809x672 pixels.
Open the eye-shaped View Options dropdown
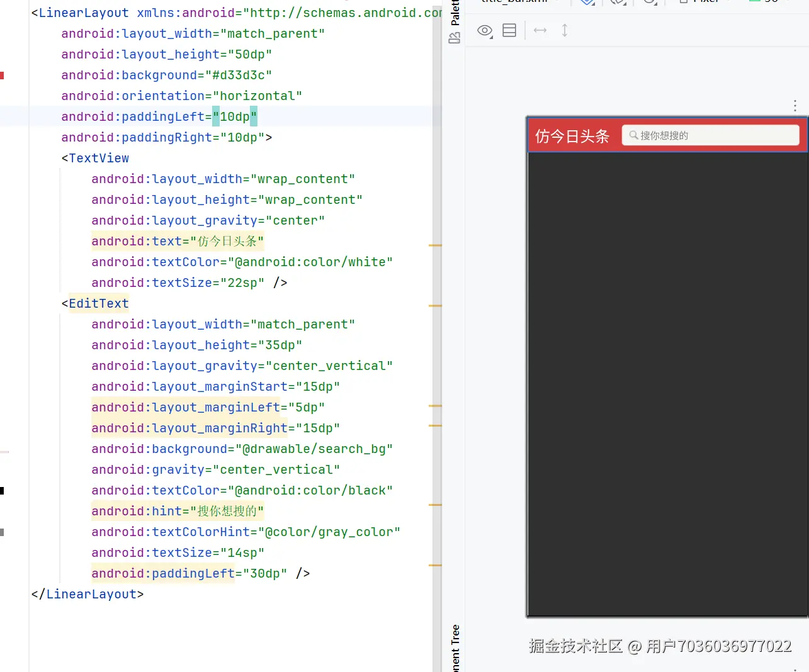click(x=484, y=30)
